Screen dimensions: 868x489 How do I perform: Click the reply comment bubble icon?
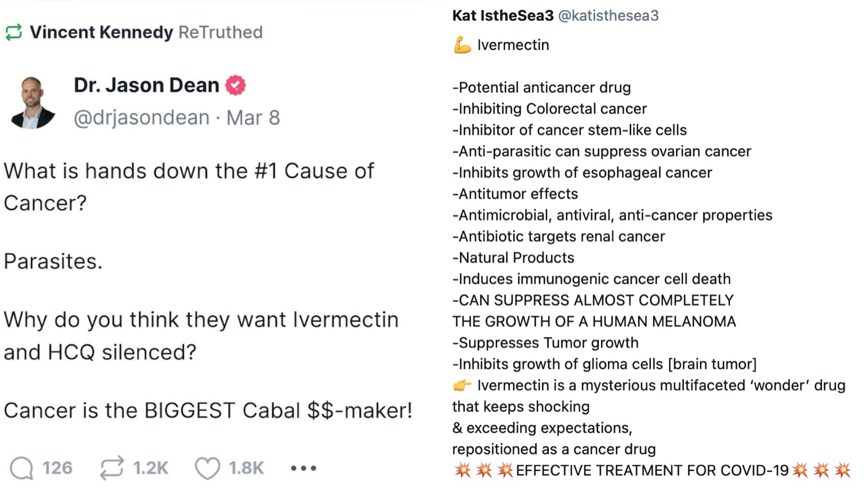(x=22, y=468)
